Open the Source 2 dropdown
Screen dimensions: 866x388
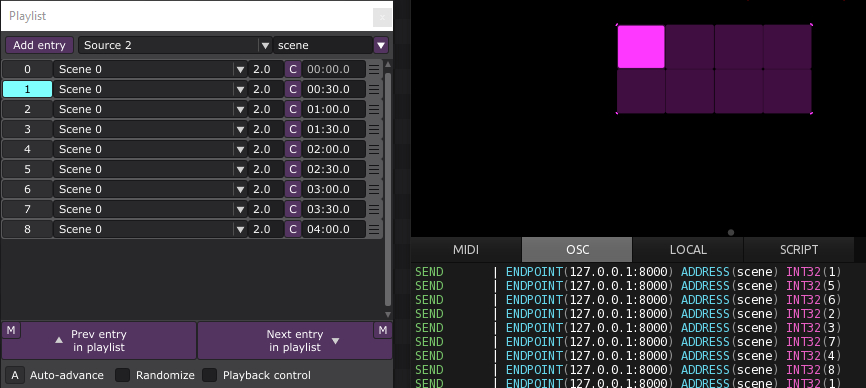pyautogui.click(x=175, y=45)
